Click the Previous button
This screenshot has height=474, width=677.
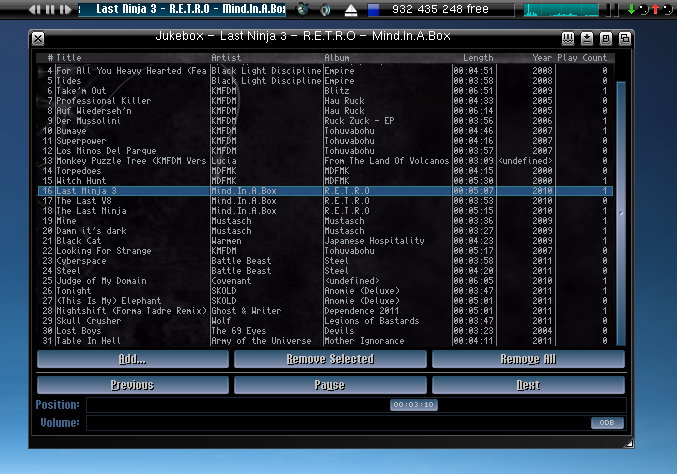[x=133, y=385]
